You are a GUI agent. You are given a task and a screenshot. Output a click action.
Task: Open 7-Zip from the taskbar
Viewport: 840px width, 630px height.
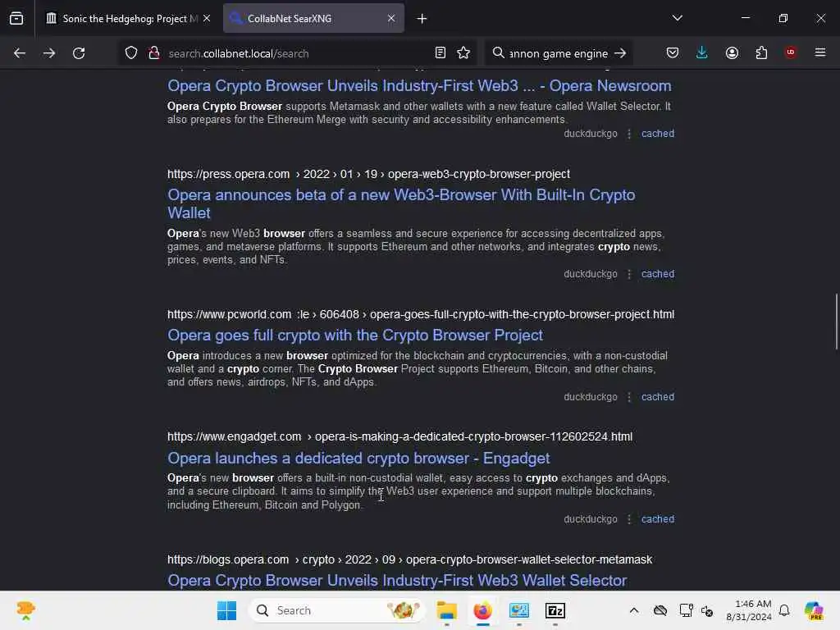(555, 610)
